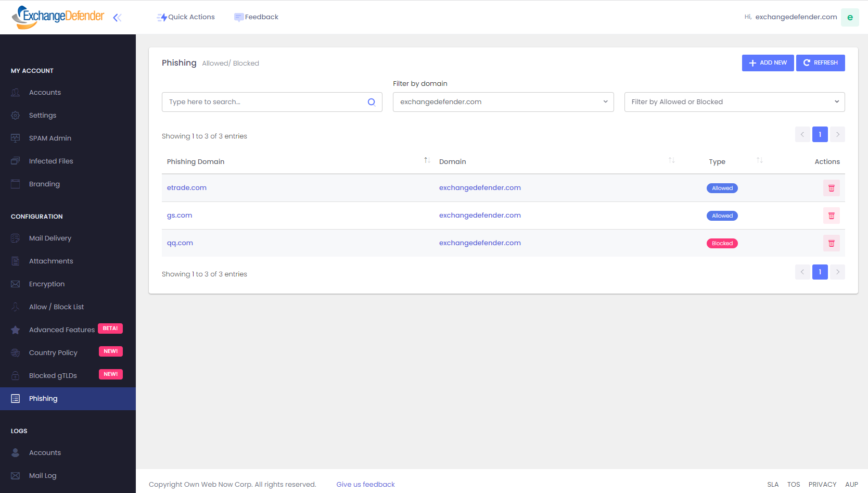Sort by Phishing Domain using the sort arrows
Viewport: 868px width, 493px height.
click(x=427, y=160)
